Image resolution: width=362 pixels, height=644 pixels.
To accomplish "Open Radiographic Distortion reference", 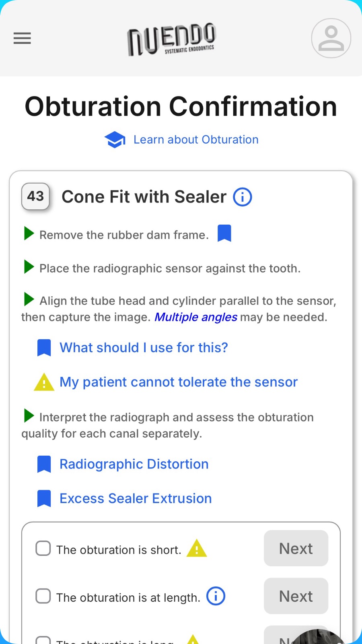I will click(x=134, y=464).
